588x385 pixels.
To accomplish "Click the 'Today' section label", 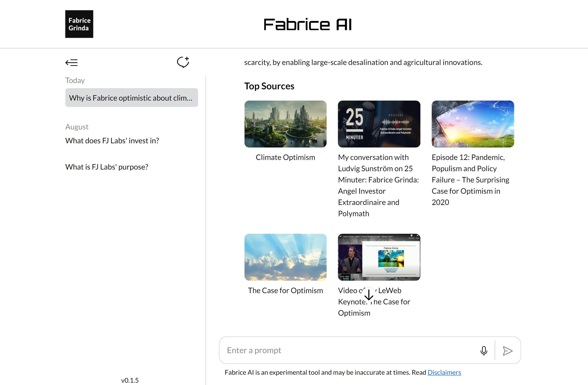I will pyautogui.click(x=75, y=80).
